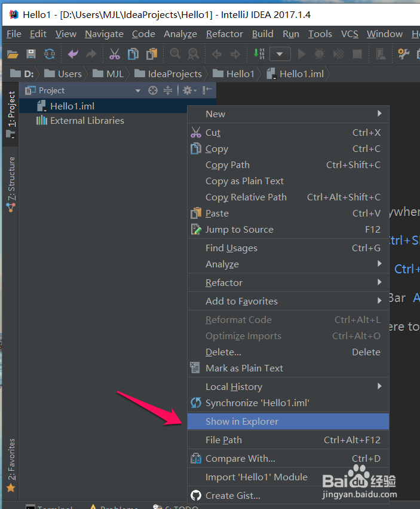Choose Compare With...
The image size is (420, 509).
pos(288,458)
